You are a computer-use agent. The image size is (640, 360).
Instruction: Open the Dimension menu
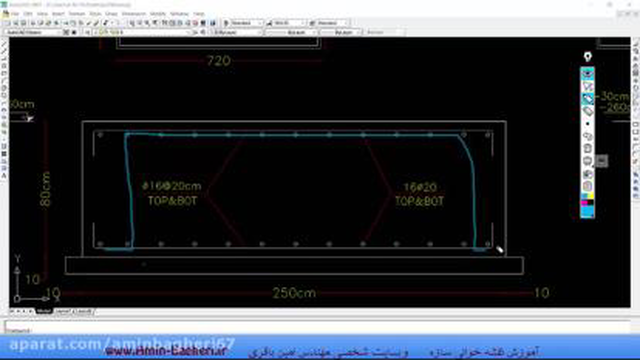point(133,14)
